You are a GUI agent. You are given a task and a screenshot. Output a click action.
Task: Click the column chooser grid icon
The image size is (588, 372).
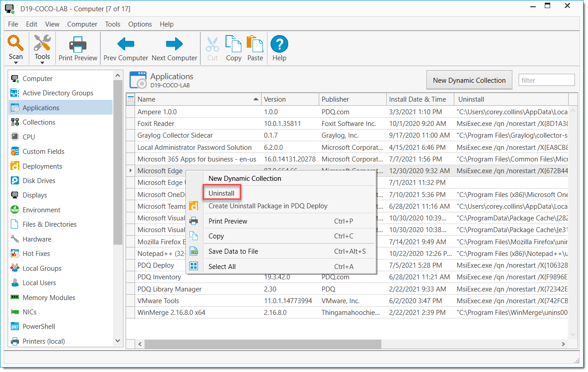tap(131, 99)
